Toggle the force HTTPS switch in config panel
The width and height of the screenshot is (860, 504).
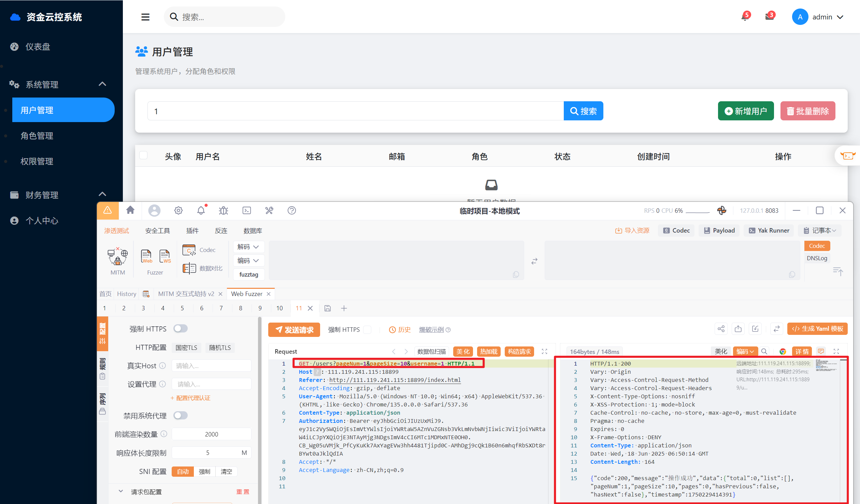[181, 328]
